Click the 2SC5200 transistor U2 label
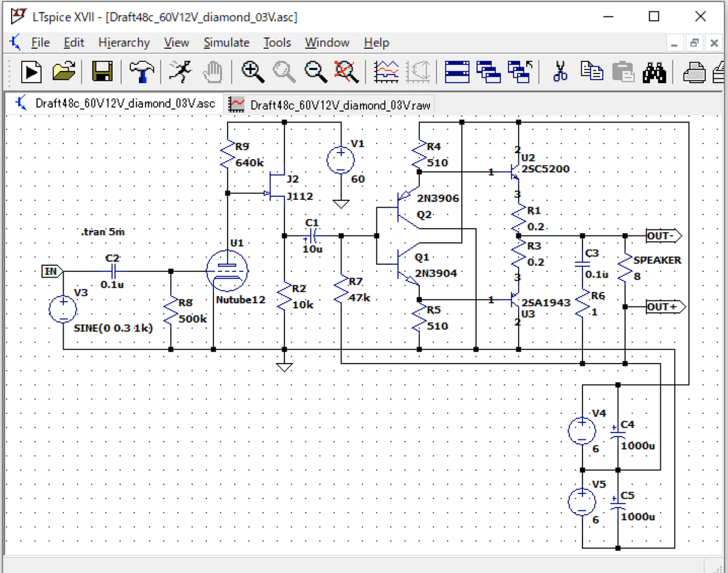The height and width of the screenshot is (573, 728). 545,169
